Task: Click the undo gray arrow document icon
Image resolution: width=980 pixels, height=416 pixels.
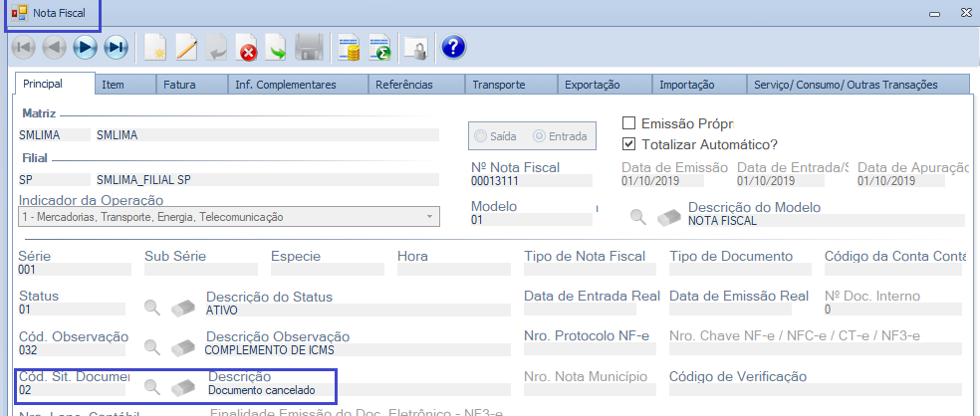Action: (x=216, y=48)
